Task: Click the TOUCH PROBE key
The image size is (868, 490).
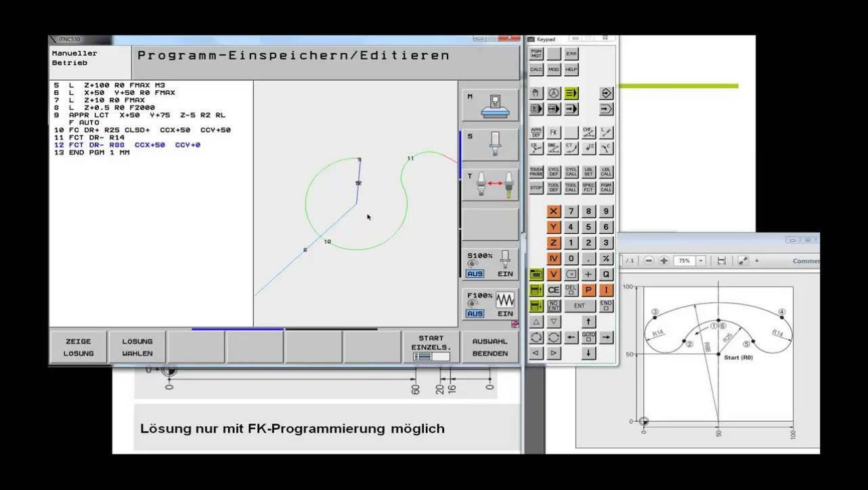Action: coord(536,171)
